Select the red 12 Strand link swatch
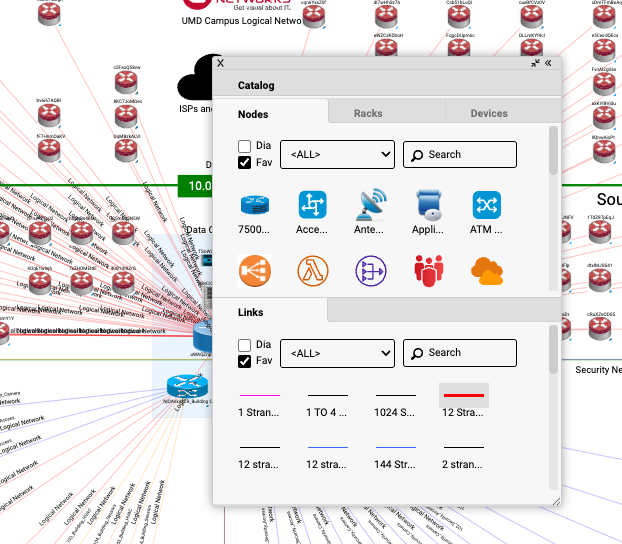The image size is (622, 544). click(x=464, y=396)
